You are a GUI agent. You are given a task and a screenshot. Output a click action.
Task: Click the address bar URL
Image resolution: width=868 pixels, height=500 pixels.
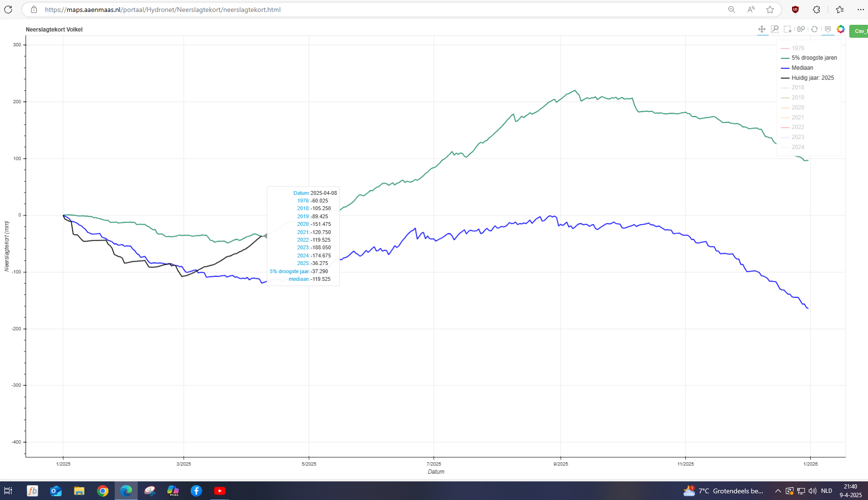point(163,10)
